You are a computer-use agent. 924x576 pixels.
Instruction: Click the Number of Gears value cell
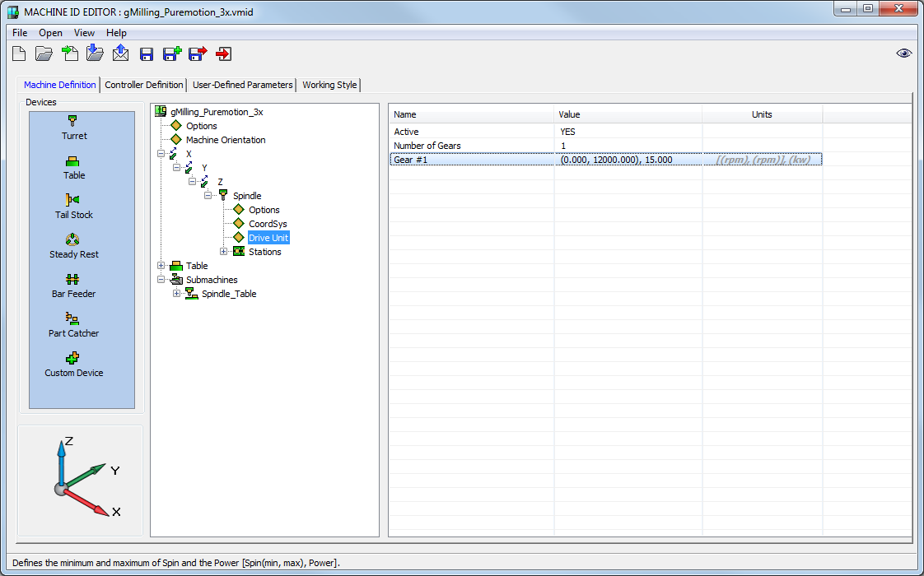(628, 146)
